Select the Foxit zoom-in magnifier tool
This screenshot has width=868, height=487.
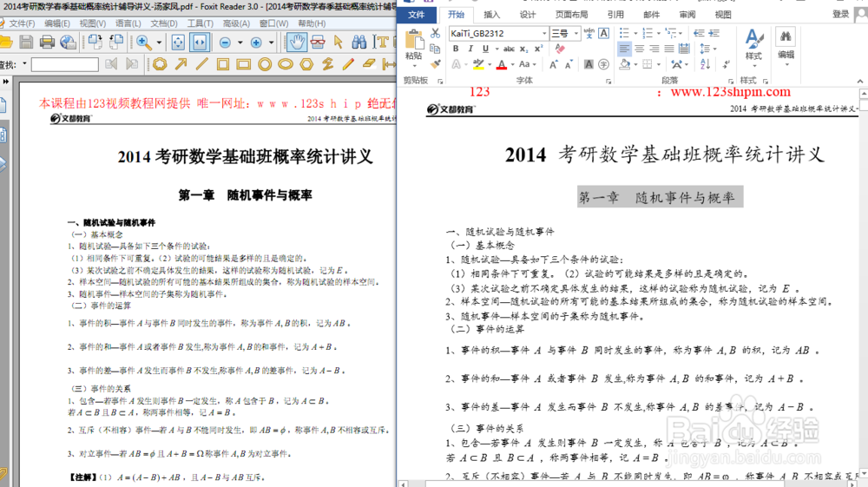(144, 42)
